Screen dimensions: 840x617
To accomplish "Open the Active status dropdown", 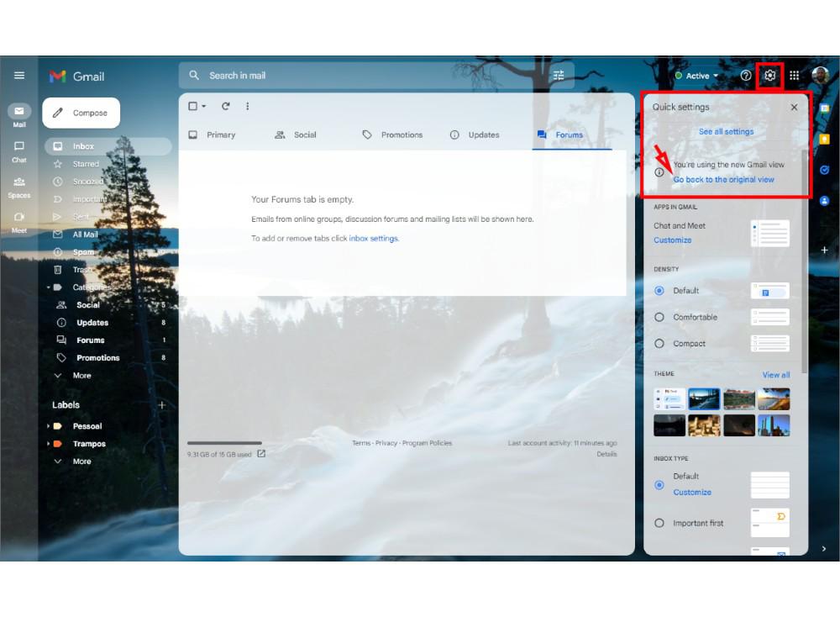I will (x=696, y=76).
